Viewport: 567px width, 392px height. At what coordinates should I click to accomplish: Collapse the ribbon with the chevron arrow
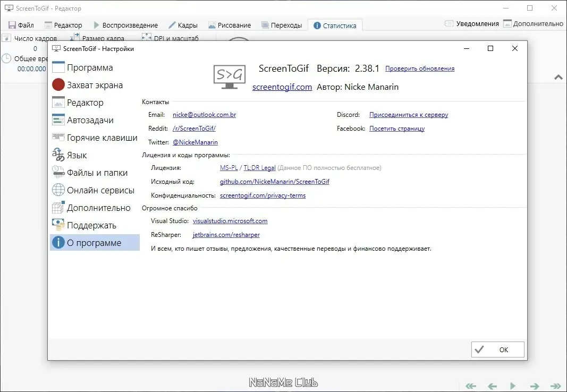[x=558, y=77]
